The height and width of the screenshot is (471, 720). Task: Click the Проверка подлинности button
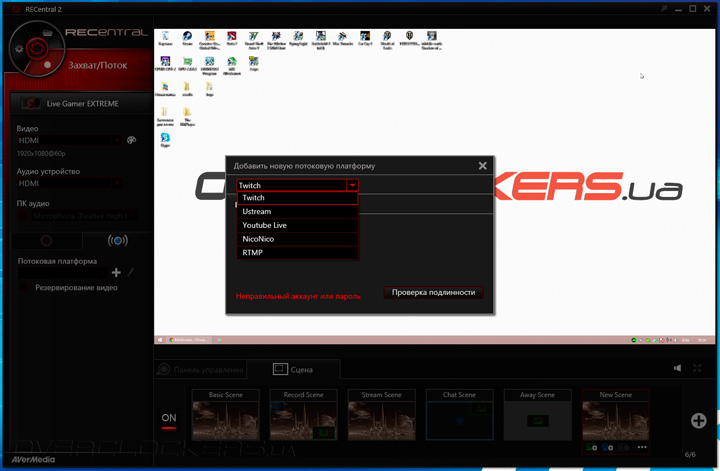[x=433, y=292]
